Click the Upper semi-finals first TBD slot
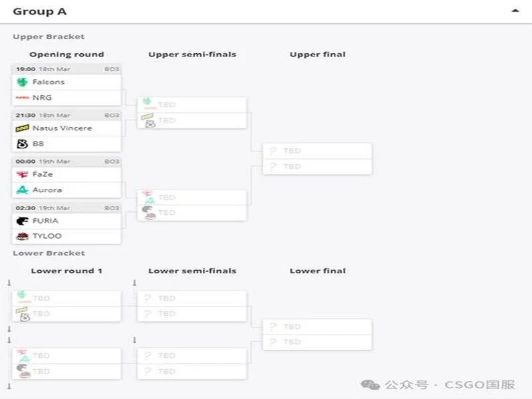The width and height of the screenshot is (532, 399). click(192, 105)
